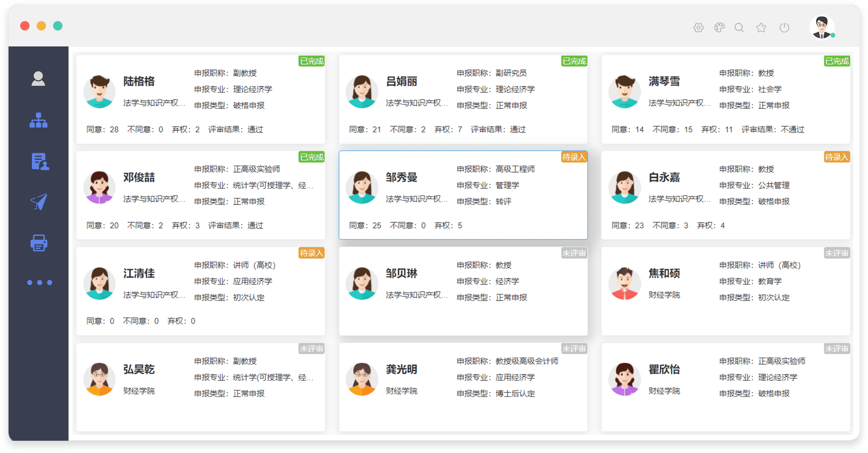The image size is (868, 453).
Task: Click the 待录入 badge on 江清佳's card
Action: (312, 253)
